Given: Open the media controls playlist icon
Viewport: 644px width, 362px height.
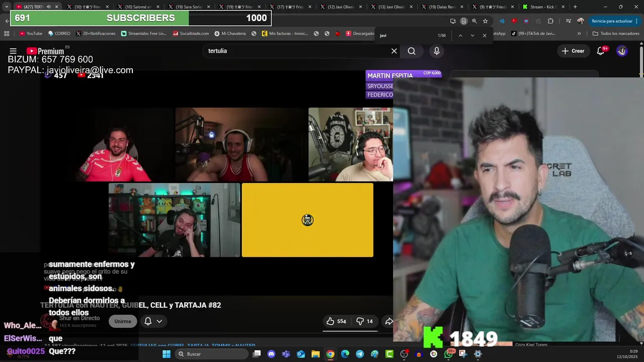Looking at the screenshot, I should tap(568, 21).
